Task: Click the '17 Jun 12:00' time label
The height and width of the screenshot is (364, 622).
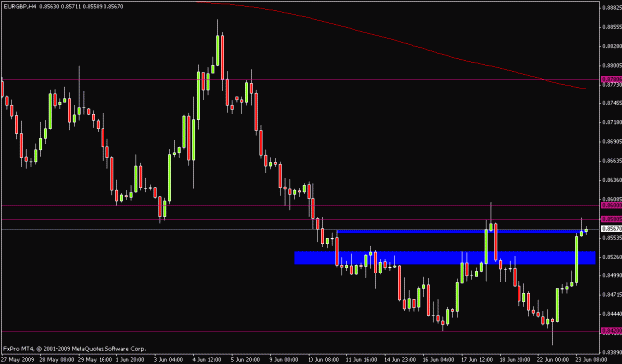Action: click(476, 360)
